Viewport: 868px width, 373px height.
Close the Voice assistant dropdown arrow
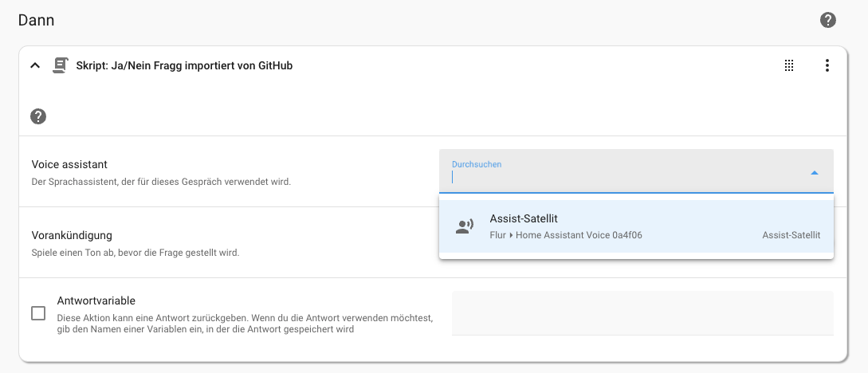click(814, 173)
